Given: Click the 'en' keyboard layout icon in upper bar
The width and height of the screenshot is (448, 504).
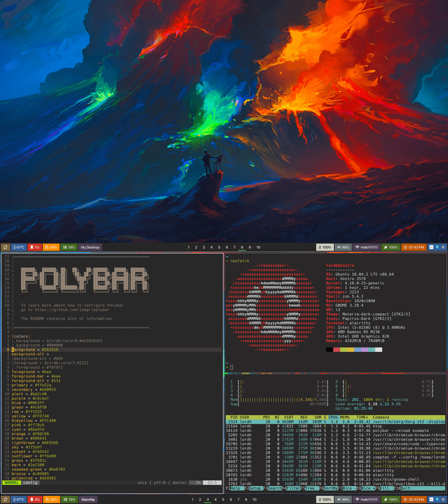Looking at the screenshot, I should point(431,247).
